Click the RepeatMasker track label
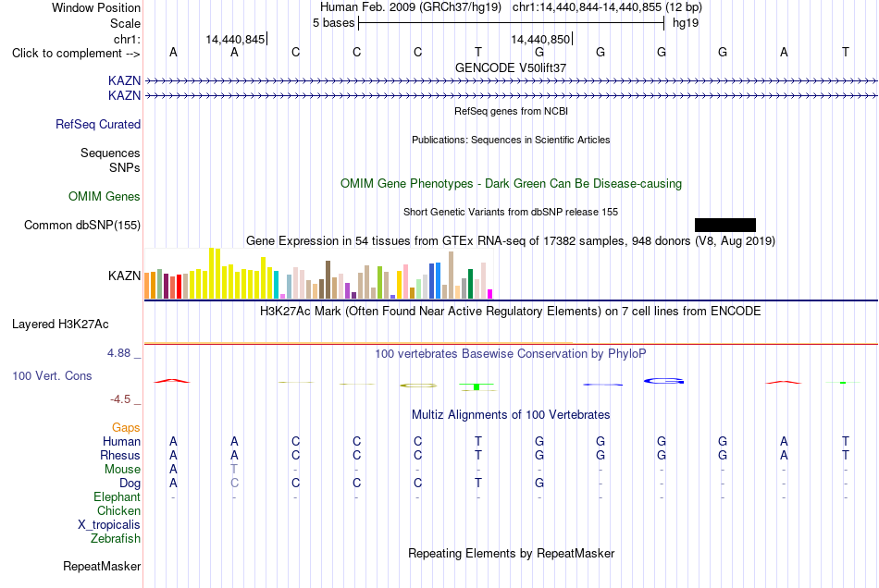This screenshot has width=879, height=588. [x=102, y=566]
